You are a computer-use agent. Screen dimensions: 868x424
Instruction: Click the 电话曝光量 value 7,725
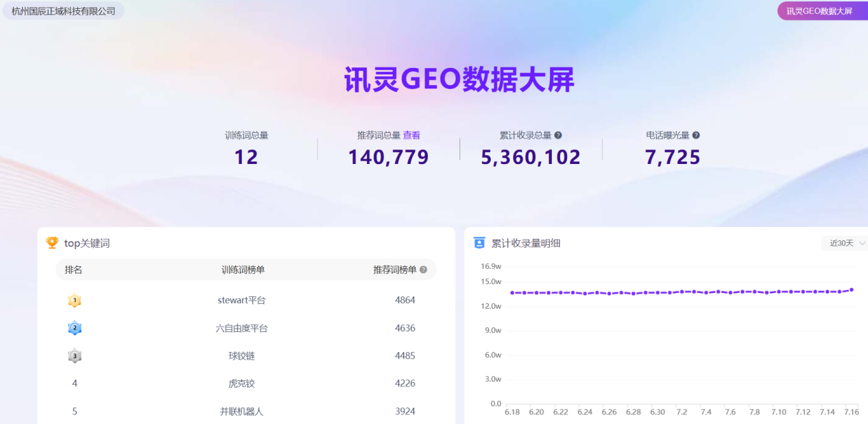click(x=673, y=158)
